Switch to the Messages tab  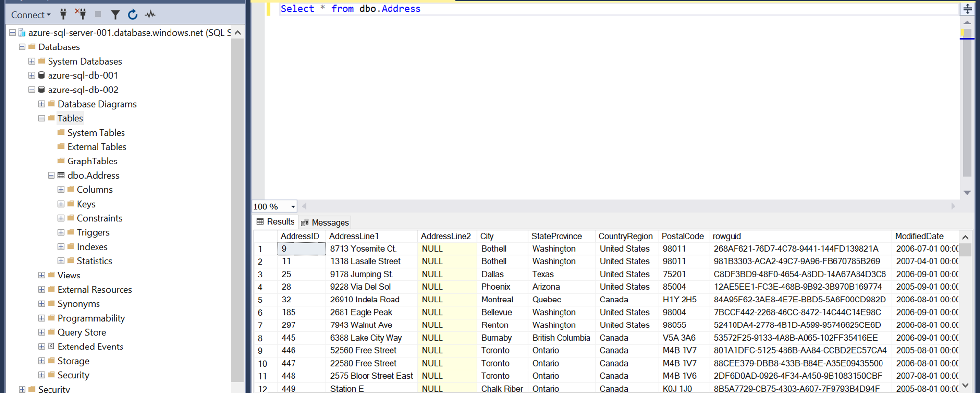[325, 223]
